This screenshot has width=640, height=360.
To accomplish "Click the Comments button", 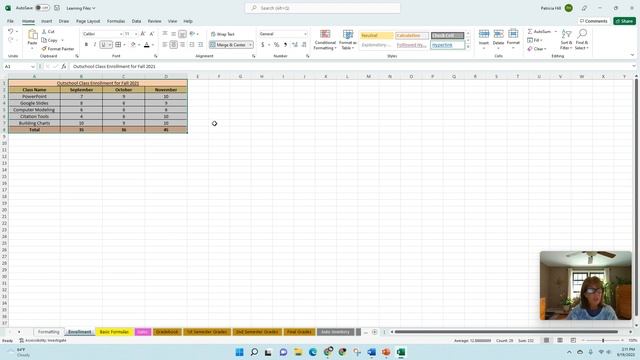I will point(593,21).
